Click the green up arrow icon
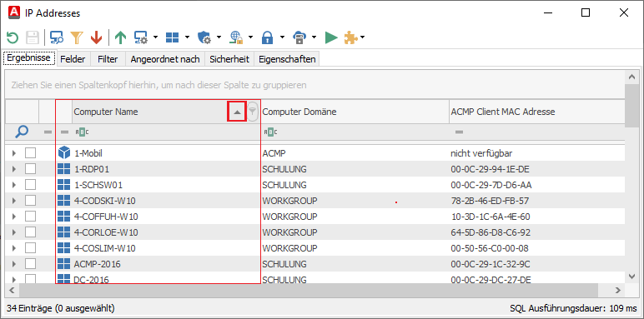 pos(120,37)
